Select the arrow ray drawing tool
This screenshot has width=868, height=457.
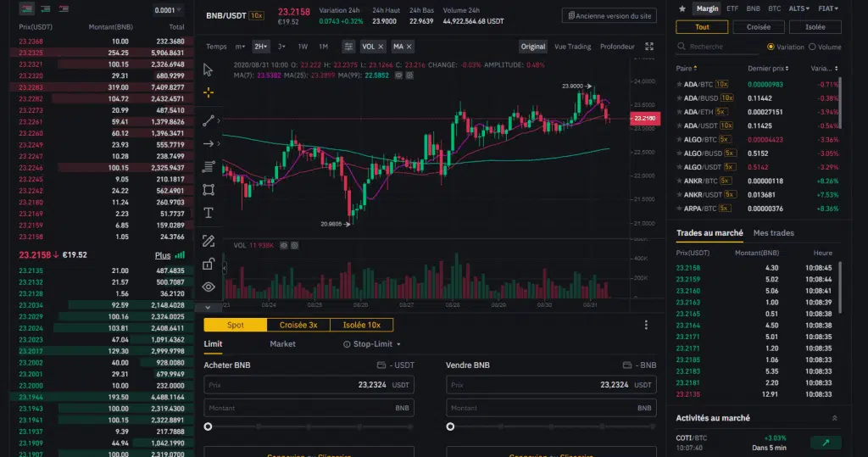[209, 144]
